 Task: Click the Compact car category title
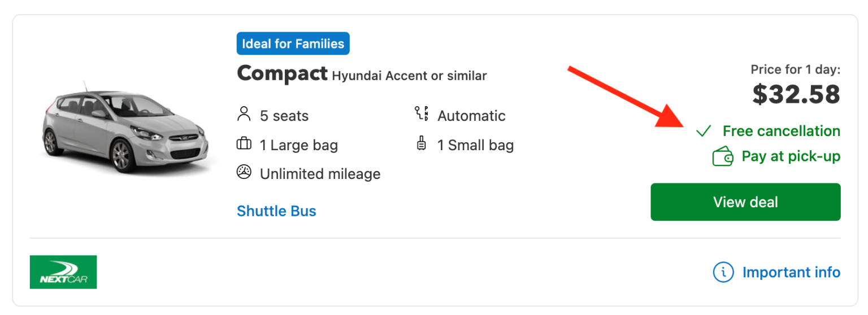point(282,73)
